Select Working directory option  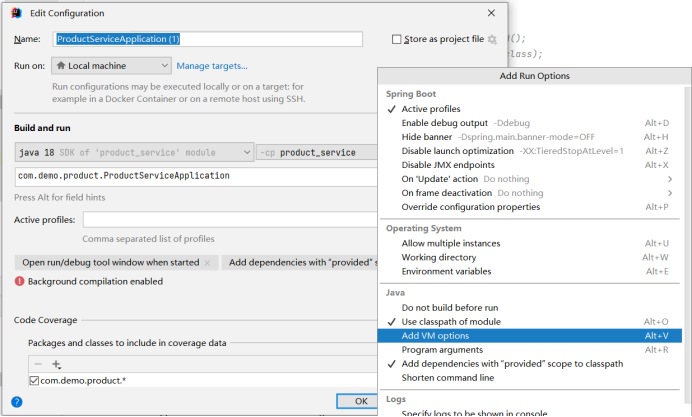click(530, 257)
